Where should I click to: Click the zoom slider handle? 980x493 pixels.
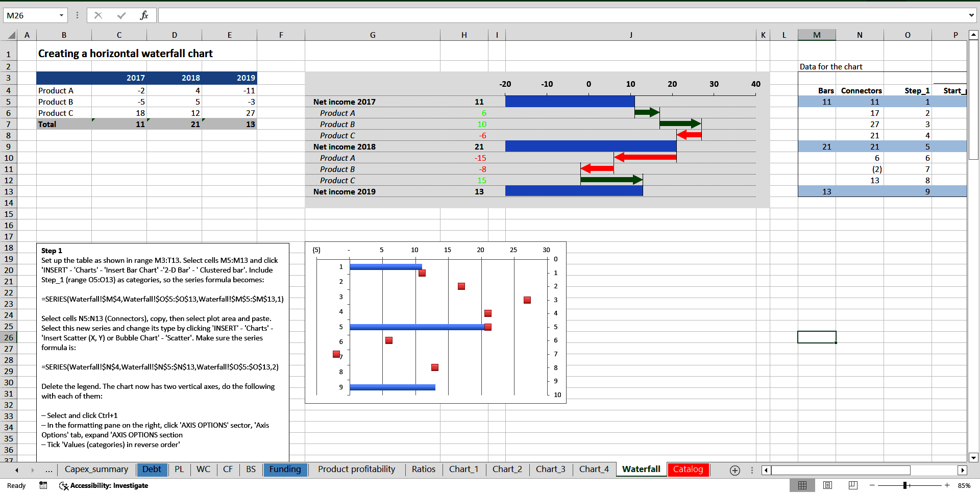coord(905,485)
